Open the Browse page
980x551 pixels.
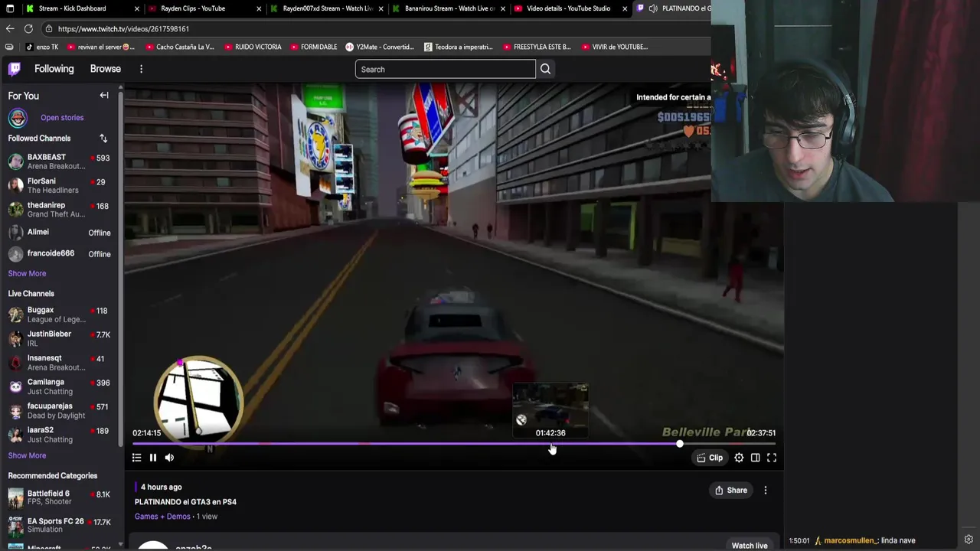106,69
